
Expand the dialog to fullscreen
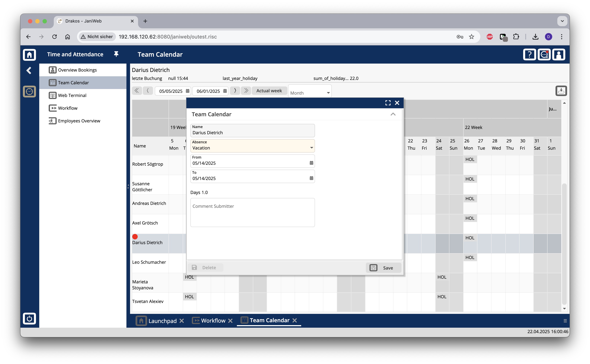pos(388,103)
